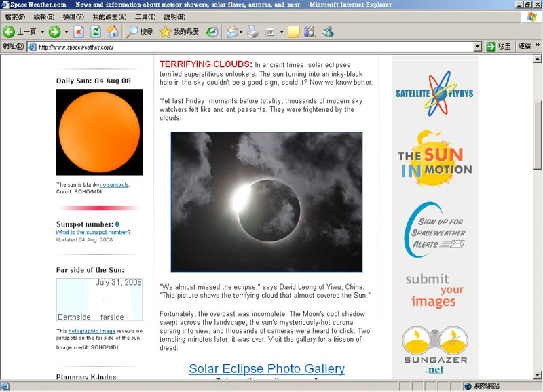Open the Solar Eclipse Photo Gallery link
The width and height of the screenshot is (543, 392).
tap(267, 369)
